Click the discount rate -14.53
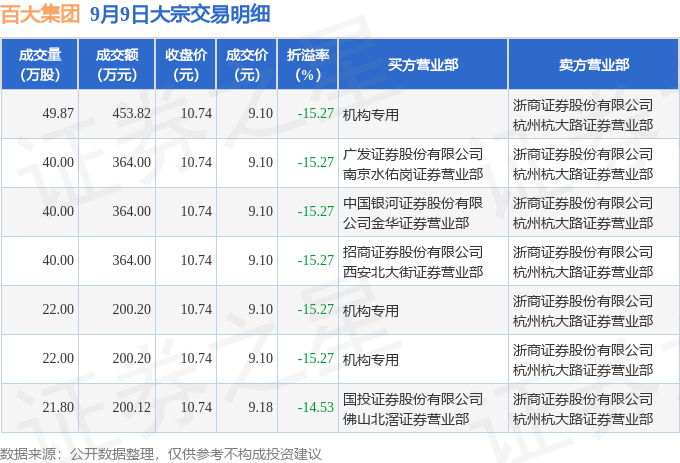 point(316,408)
